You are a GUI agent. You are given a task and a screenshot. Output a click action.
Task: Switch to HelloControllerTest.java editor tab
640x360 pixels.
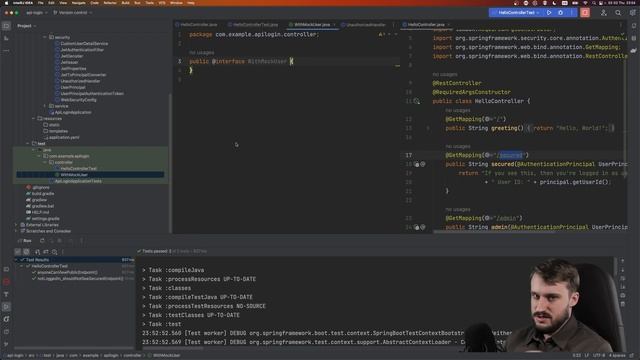[x=255, y=25]
